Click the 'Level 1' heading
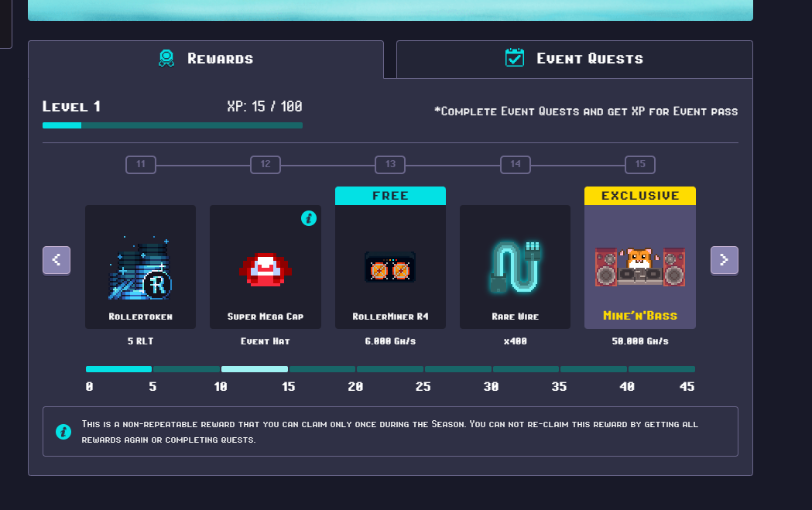Screen dimensions: 812x510 click(71, 107)
